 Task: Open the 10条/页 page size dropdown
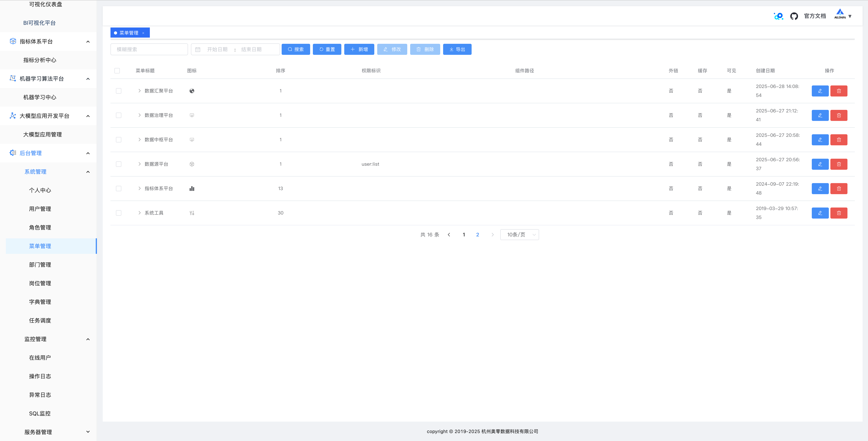click(x=519, y=235)
